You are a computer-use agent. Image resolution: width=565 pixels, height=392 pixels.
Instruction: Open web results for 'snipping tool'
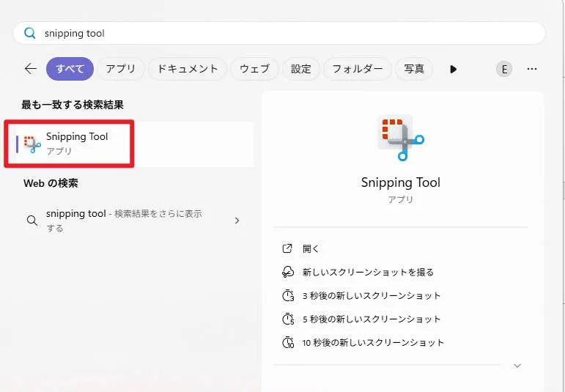(133, 221)
